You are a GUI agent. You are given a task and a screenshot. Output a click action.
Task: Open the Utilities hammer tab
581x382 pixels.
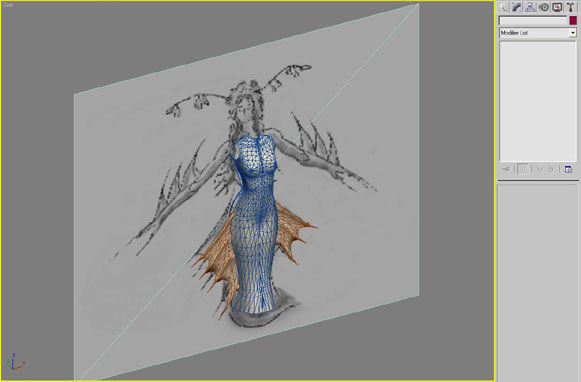pos(571,7)
